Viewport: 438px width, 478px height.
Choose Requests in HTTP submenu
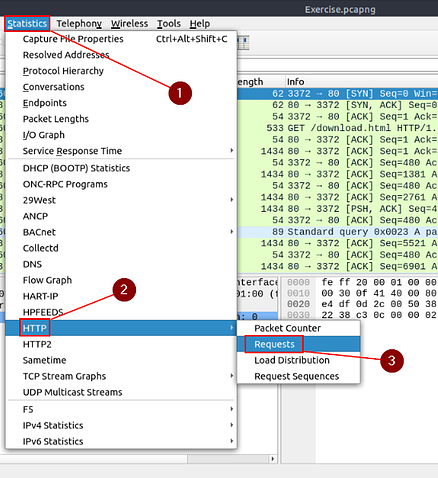[x=299, y=344]
